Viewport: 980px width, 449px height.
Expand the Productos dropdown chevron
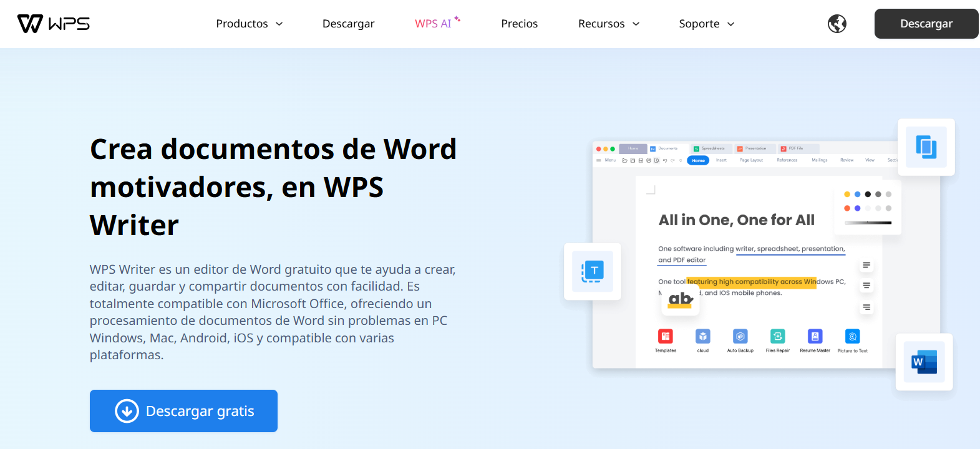pyautogui.click(x=279, y=24)
